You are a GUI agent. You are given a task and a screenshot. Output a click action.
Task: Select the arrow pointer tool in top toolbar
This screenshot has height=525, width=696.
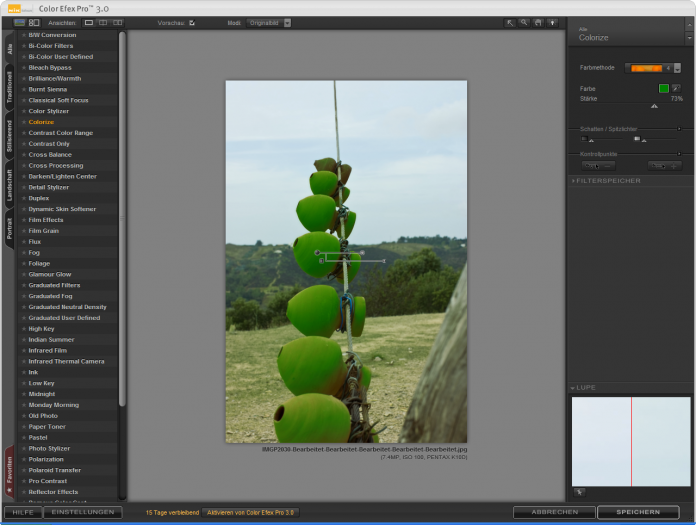click(509, 22)
